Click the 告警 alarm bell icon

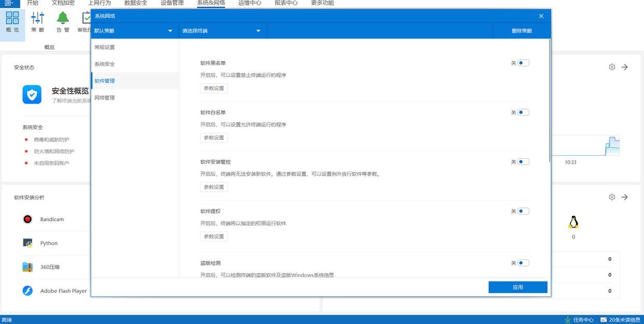[x=63, y=18]
